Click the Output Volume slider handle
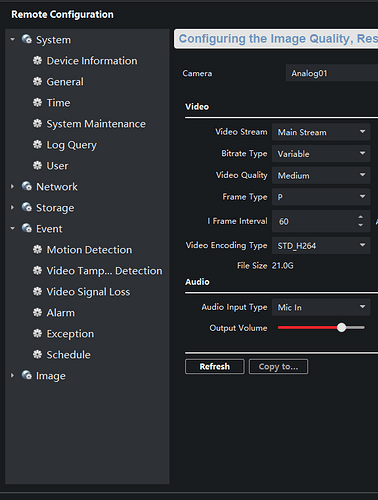Image resolution: width=378 pixels, height=500 pixels. coord(341,328)
